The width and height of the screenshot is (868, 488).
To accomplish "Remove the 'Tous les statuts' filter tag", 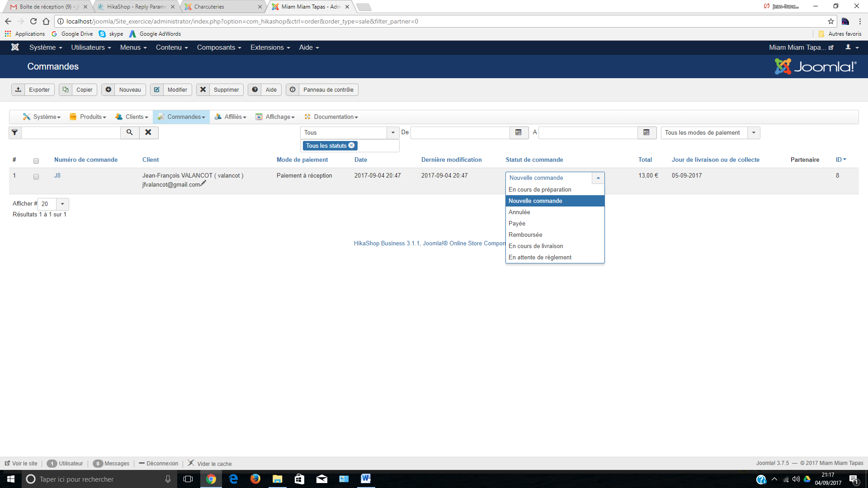I will (352, 145).
